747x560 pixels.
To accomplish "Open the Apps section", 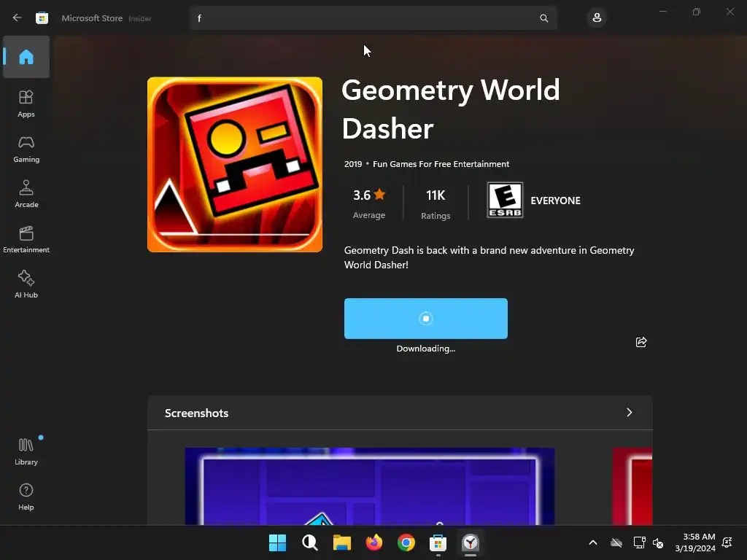I will click(26, 104).
